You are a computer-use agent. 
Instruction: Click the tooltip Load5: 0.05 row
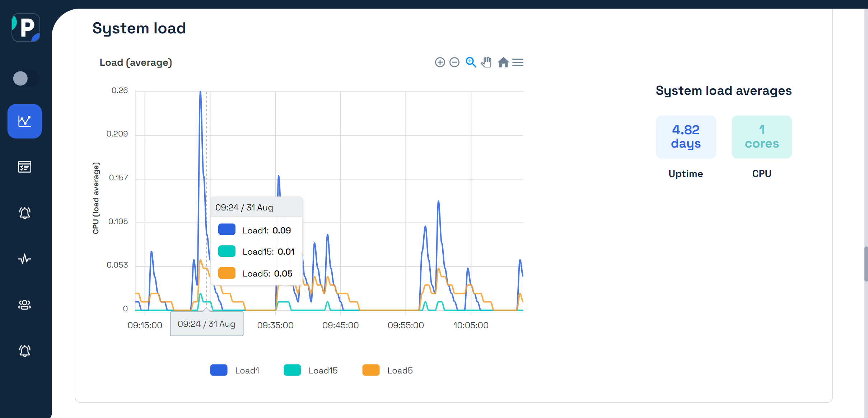pyautogui.click(x=256, y=273)
